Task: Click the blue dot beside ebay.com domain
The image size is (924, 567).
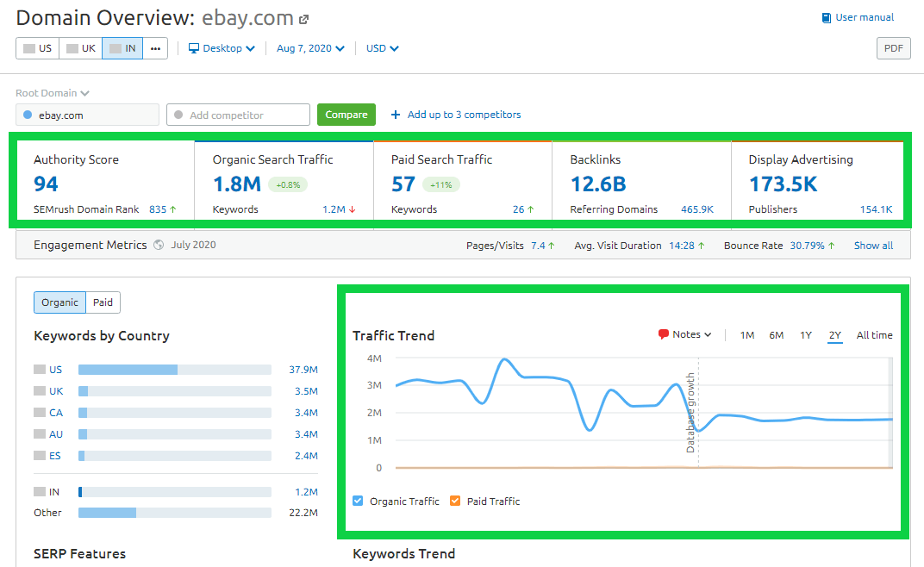Action: [28, 115]
